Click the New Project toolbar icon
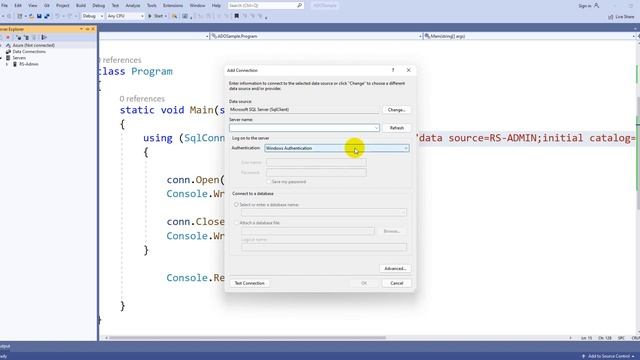 click(x=19, y=16)
